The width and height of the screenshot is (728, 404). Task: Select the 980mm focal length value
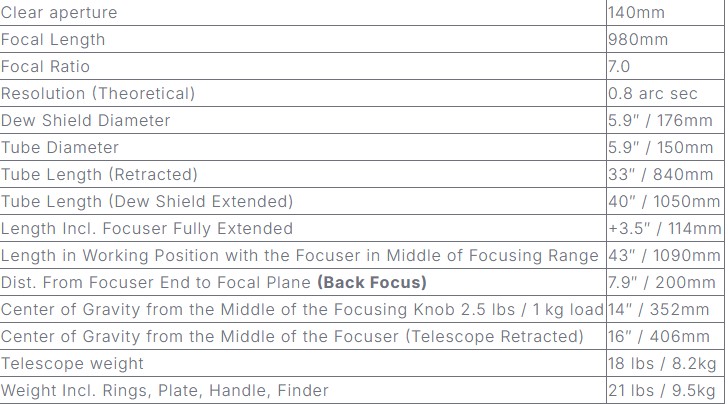[x=638, y=40]
